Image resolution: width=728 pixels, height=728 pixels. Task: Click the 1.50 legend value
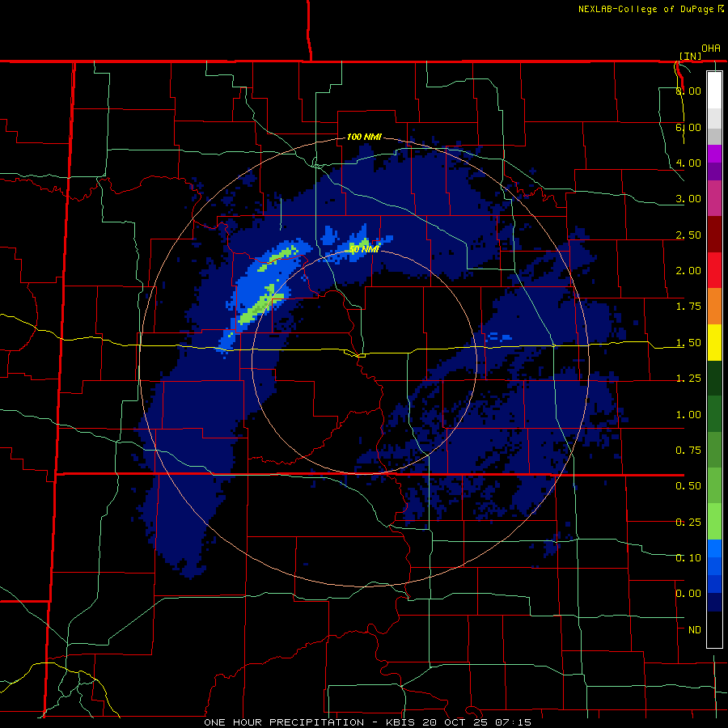click(x=688, y=343)
